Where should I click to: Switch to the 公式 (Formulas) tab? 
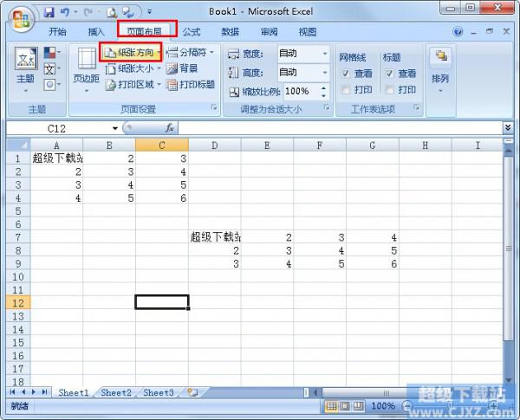pyautogui.click(x=191, y=32)
